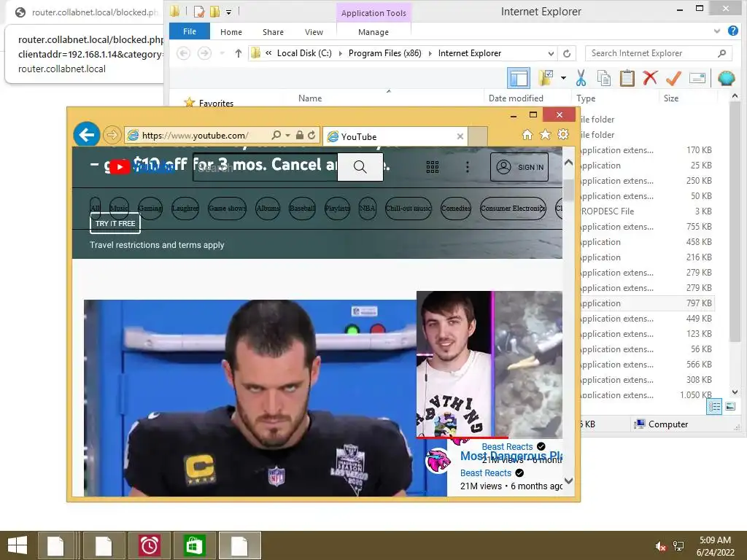The image size is (747, 560).
Task: Open IE search provider dropdown arrow
Action: click(x=287, y=135)
